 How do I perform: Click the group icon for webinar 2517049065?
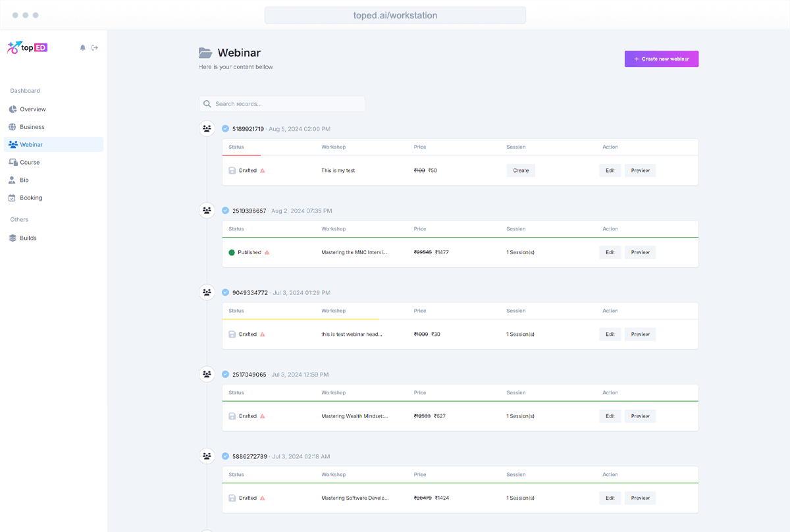pos(207,374)
